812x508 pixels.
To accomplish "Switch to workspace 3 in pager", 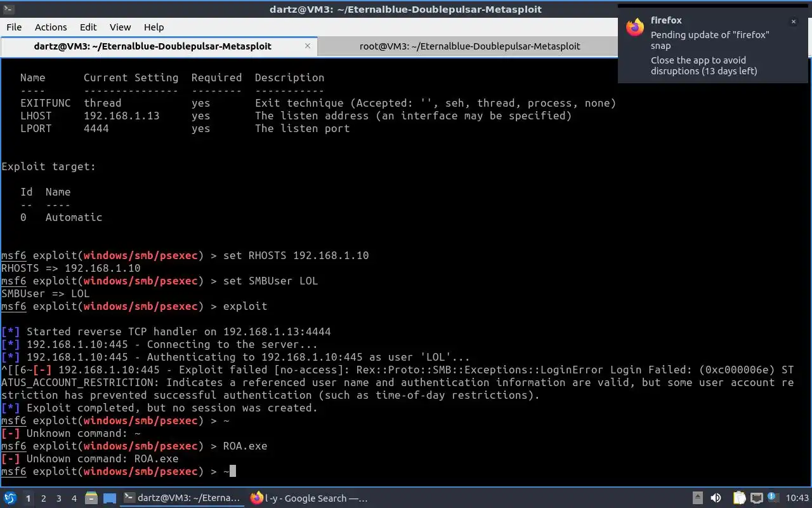I will [59, 498].
